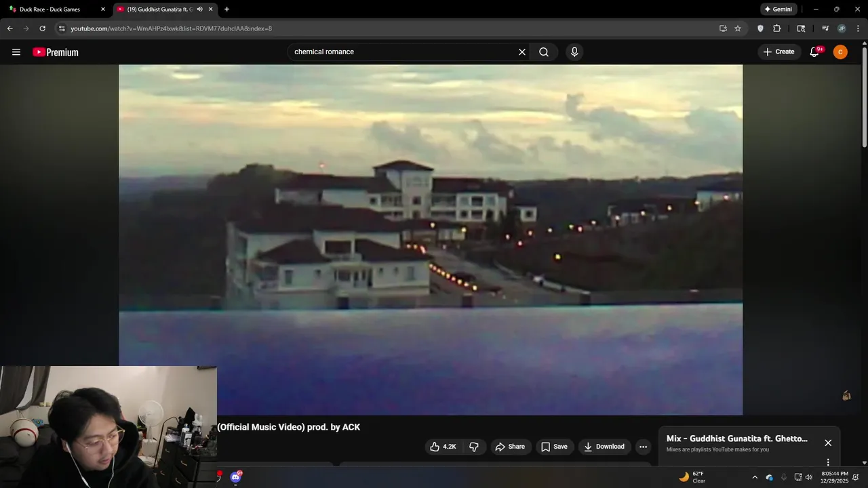This screenshot has width=868, height=488.
Task: Open the YouTube hamburger guide menu
Action: [x=16, y=52]
